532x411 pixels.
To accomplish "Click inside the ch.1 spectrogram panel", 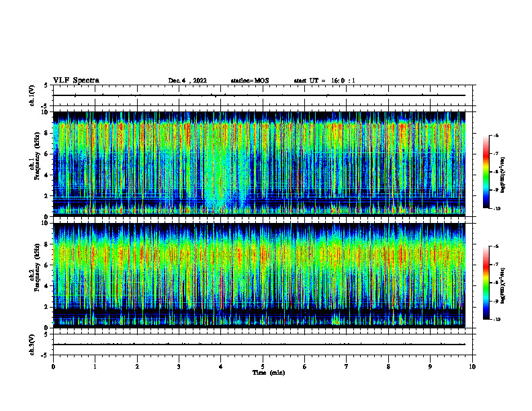I will point(259,163).
